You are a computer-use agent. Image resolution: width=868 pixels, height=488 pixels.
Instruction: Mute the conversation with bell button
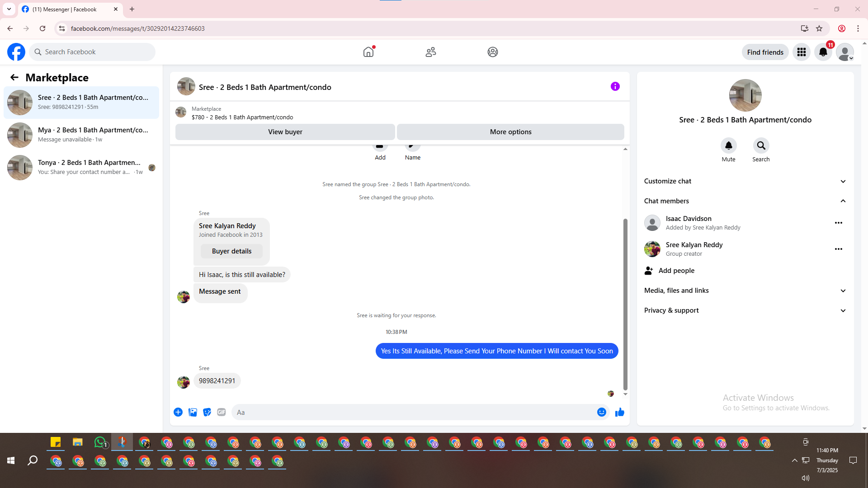(x=728, y=146)
